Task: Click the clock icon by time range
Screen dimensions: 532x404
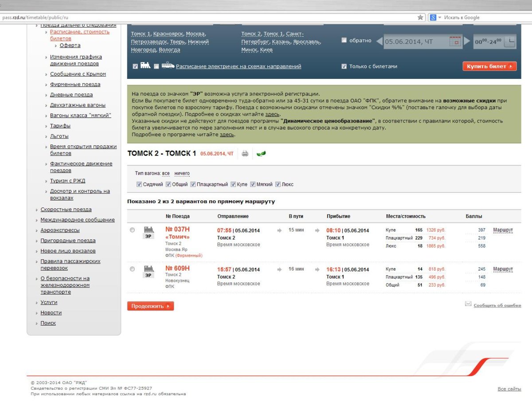Action: coord(510,42)
